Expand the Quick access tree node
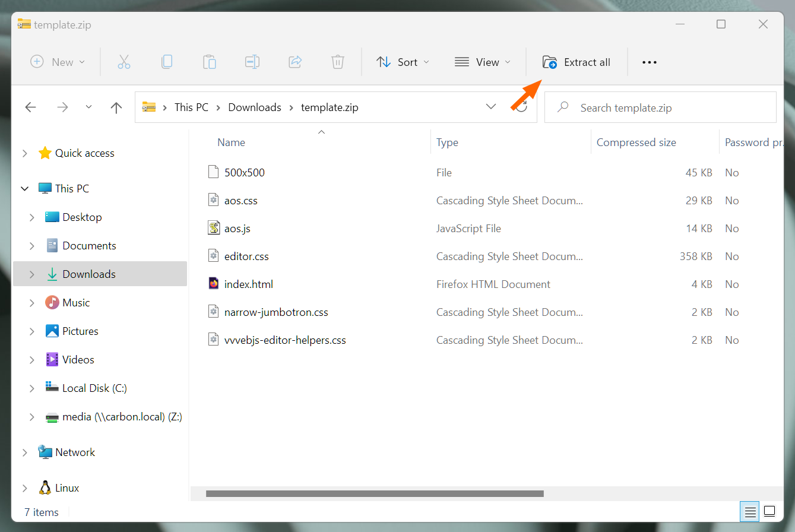Image resolution: width=795 pixels, height=532 pixels. point(24,153)
